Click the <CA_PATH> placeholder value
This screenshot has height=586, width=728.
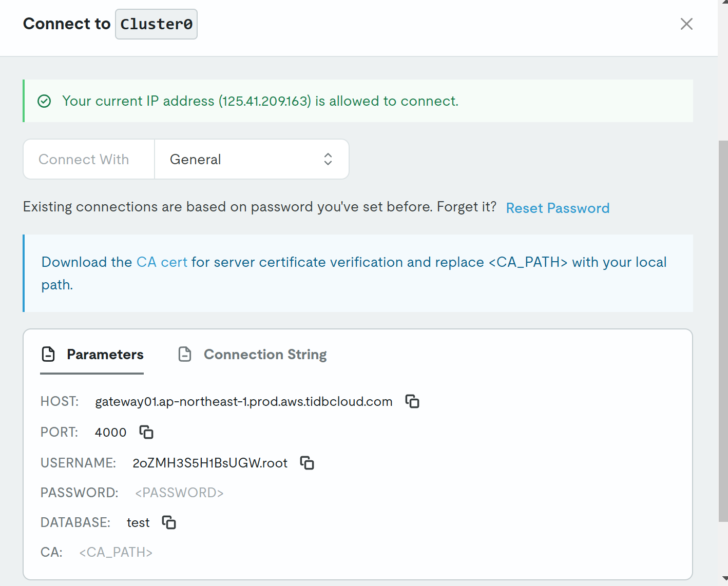pyautogui.click(x=116, y=552)
